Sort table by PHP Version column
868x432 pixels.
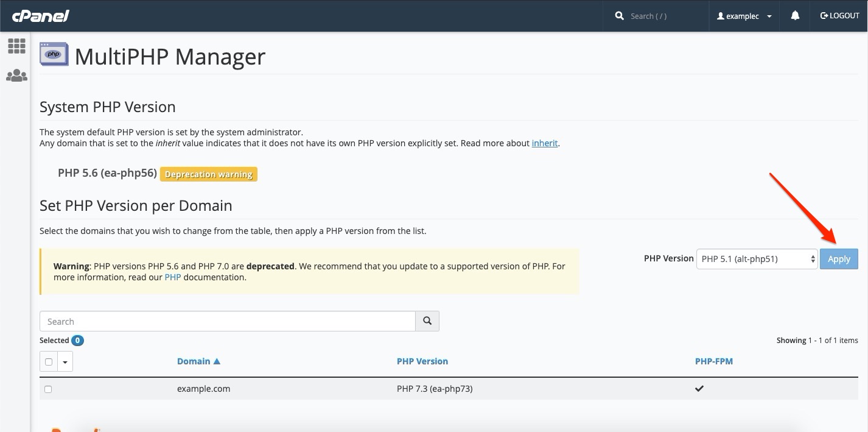click(x=422, y=361)
